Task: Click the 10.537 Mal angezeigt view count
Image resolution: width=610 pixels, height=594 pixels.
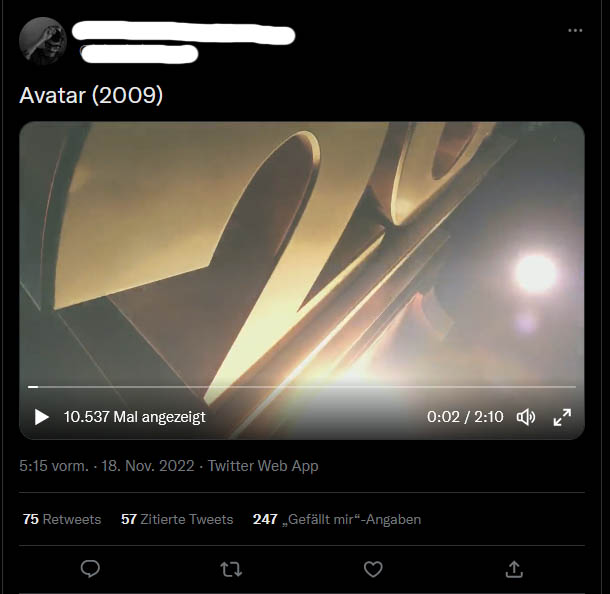Action: [x=135, y=417]
